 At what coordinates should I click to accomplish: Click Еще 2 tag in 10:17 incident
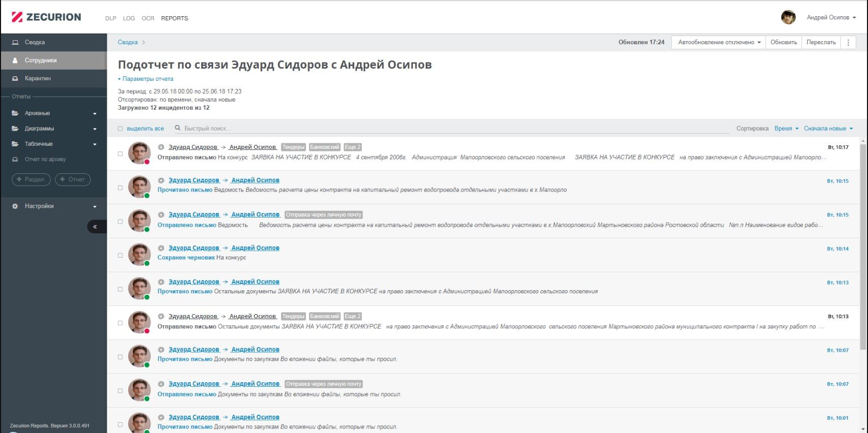click(x=353, y=147)
